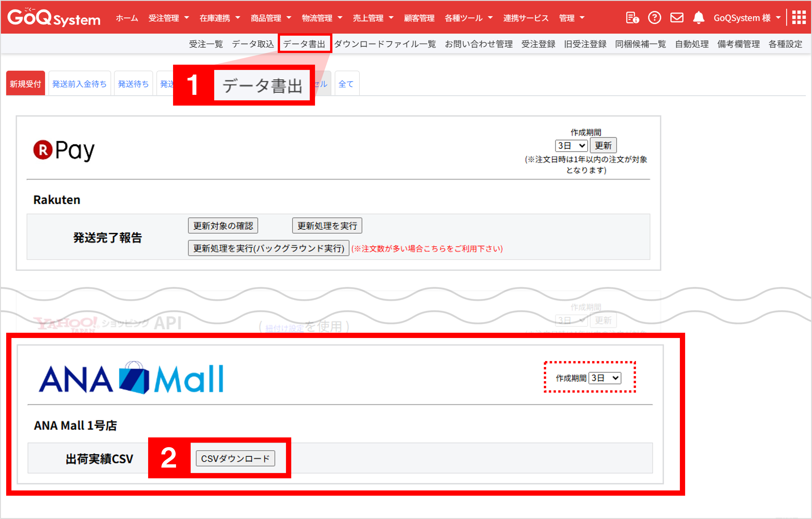Click the notification bell icon

pos(698,18)
